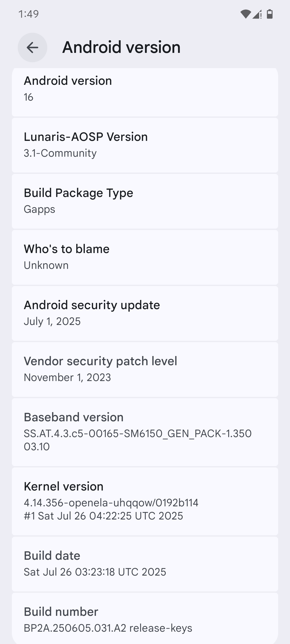290x644 pixels.
Task: Tap the Wi-Fi status icon
Action: pyautogui.click(x=245, y=14)
